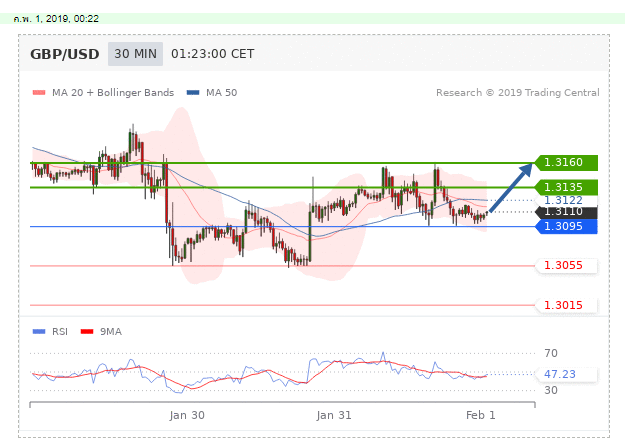This screenshot has width=625, height=447.
Task: Click the 47.23 RSI value label
Action: click(566, 374)
